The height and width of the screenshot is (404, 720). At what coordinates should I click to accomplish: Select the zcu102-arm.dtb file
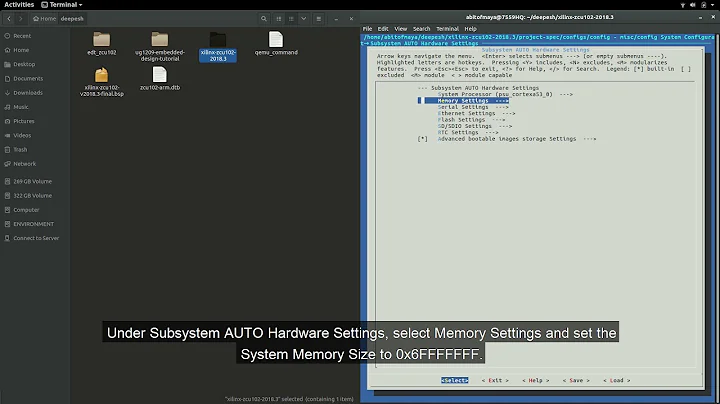[160, 79]
